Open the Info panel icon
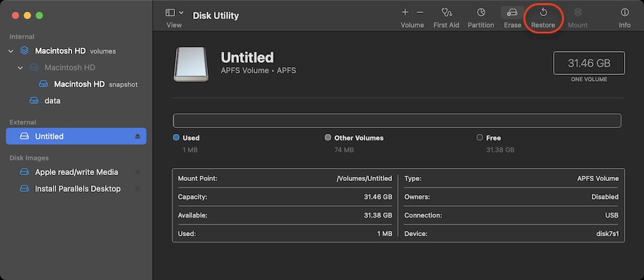Screen dimensions: 644x280 pyautogui.click(x=624, y=13)
